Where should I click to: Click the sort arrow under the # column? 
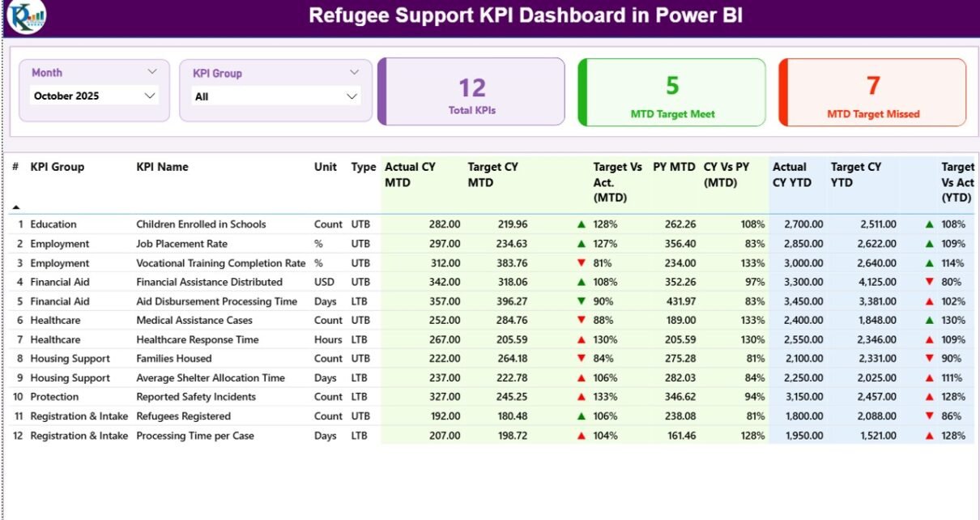(x=15, y=207)
